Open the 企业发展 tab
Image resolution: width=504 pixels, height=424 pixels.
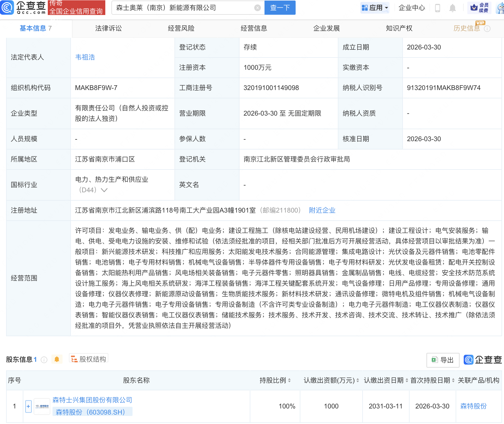(326, 28)
